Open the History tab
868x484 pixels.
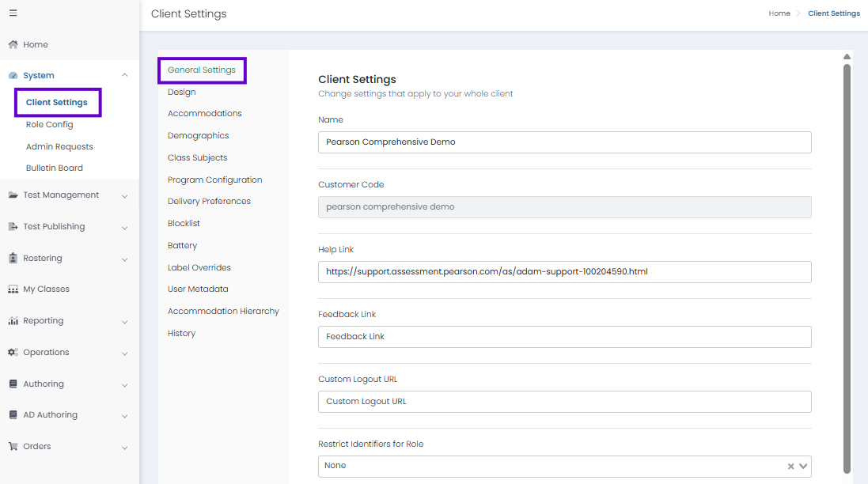[x=181, y=334]
